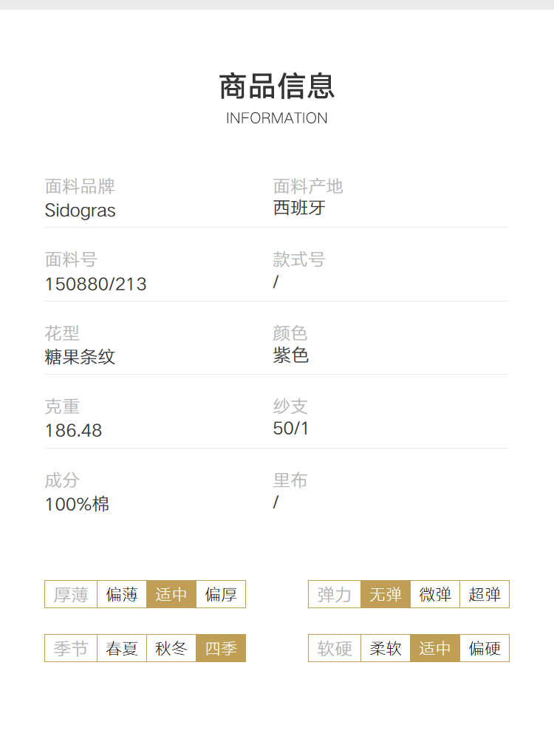Select 秋冬 season option
The image size is (554, 756).
pos(171,648)
